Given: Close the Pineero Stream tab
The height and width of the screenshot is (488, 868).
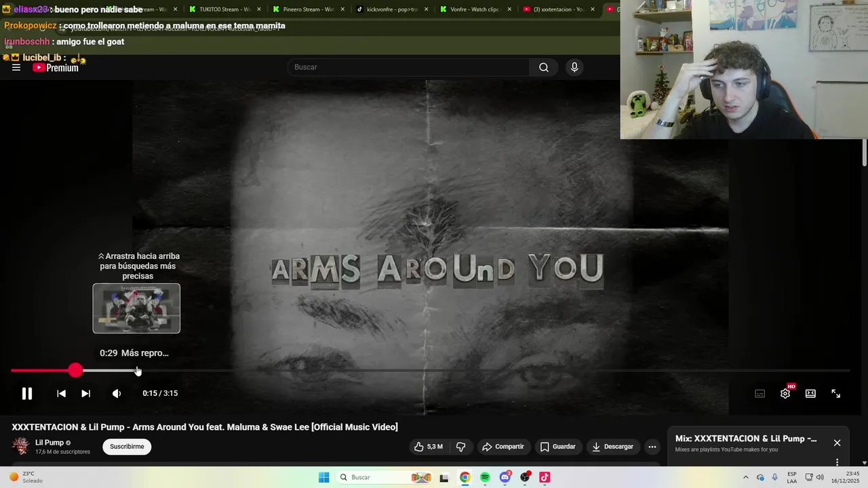Looking at the screenshot, I should [x=342, y=9].
